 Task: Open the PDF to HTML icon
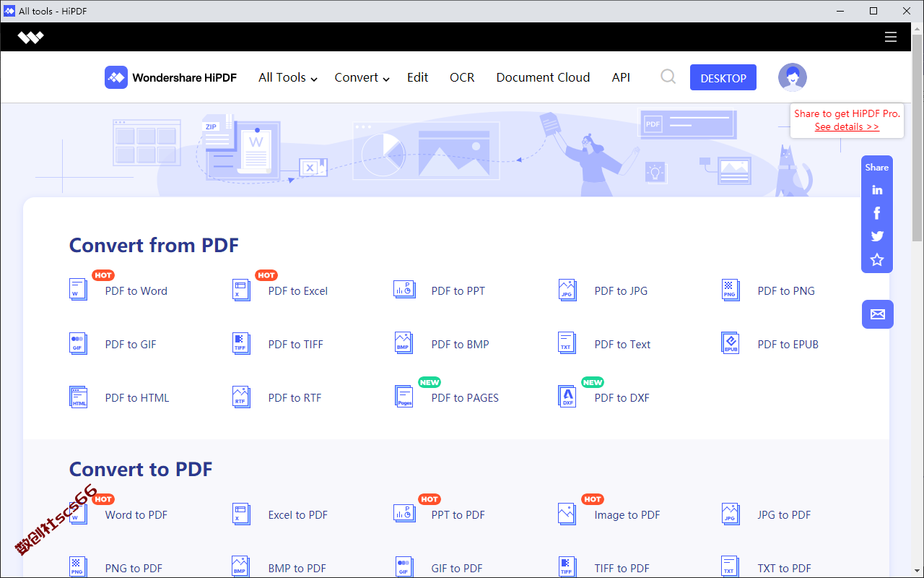pyautogui.click(x=78, y=397)
